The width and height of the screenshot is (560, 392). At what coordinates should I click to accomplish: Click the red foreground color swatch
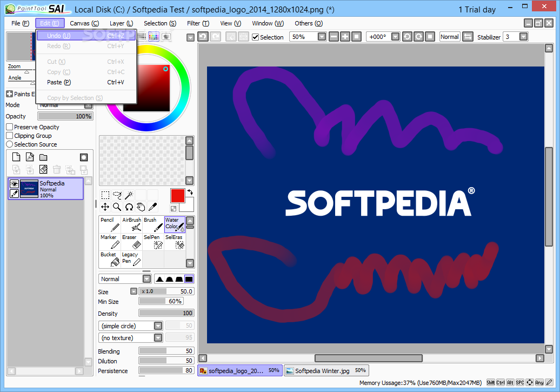tap(177, 196)
